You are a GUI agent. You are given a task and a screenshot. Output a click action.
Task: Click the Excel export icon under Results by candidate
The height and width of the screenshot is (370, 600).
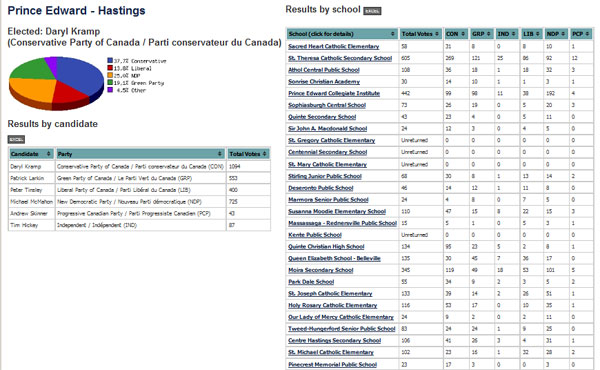pos(16,140)
